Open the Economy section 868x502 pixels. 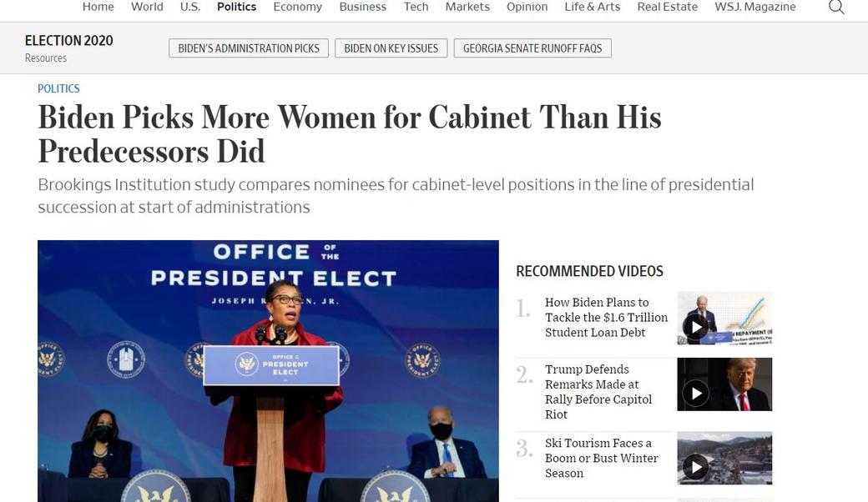tap(297, 7)
